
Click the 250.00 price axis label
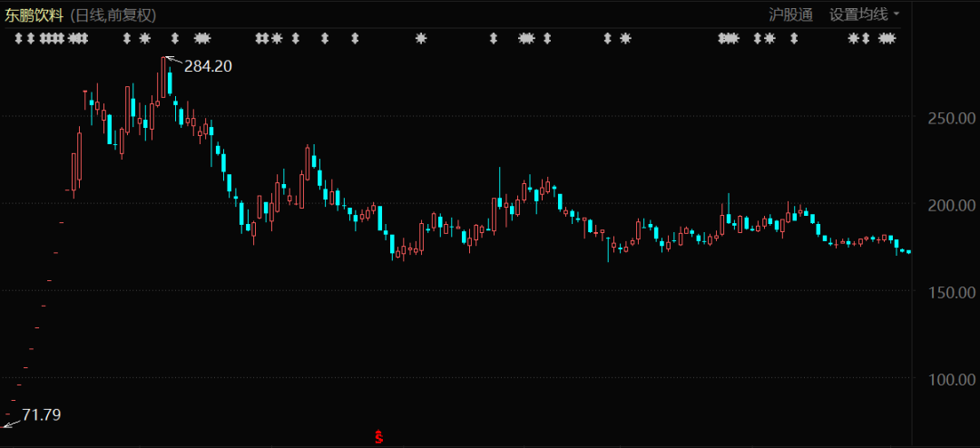pos(950,119)
